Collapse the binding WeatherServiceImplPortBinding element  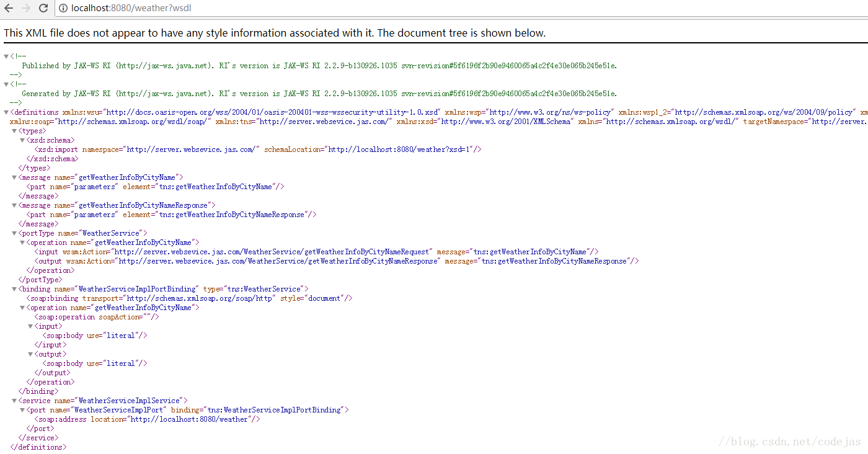click(x=14, y=289)
